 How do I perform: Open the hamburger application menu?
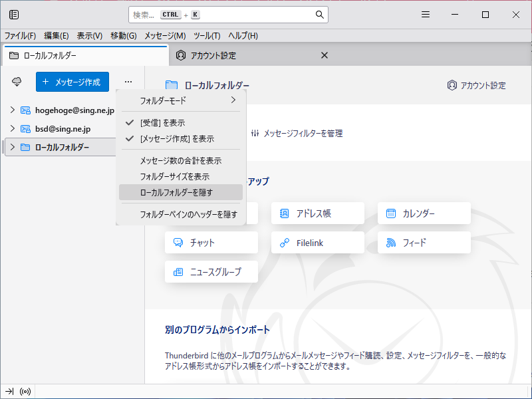[x=426, y=15]
